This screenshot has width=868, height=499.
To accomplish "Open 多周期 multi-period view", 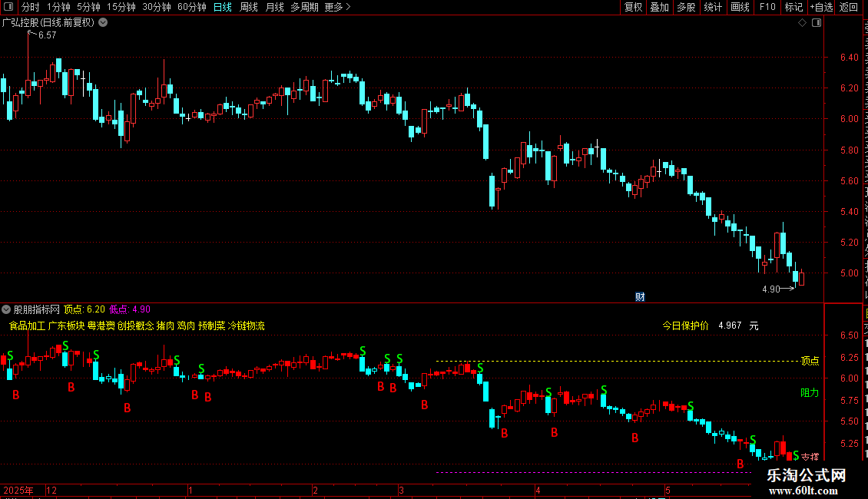I will (x=304, y=7).
